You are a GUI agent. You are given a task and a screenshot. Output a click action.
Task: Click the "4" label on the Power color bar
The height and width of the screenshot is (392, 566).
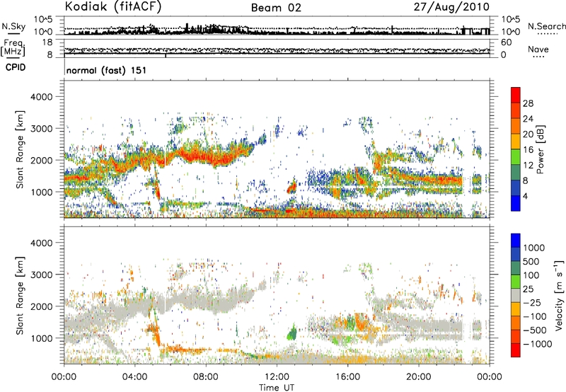pos(526,196)
